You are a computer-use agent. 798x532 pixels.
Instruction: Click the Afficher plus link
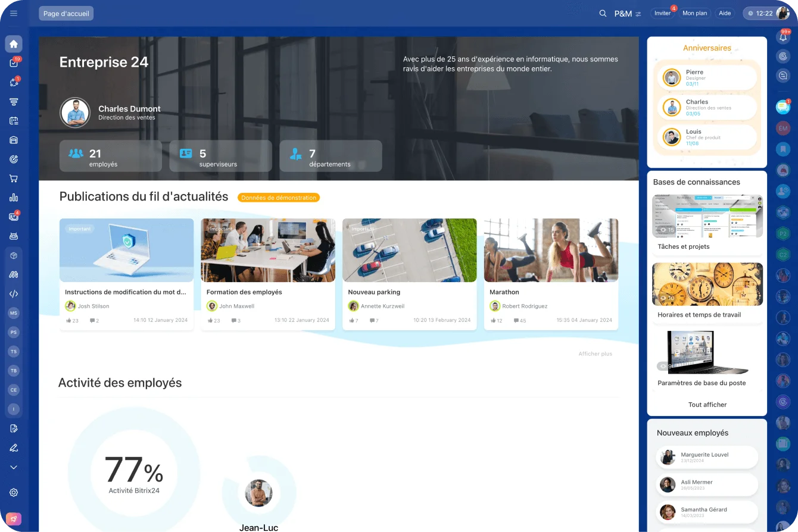tap(595, 354)
